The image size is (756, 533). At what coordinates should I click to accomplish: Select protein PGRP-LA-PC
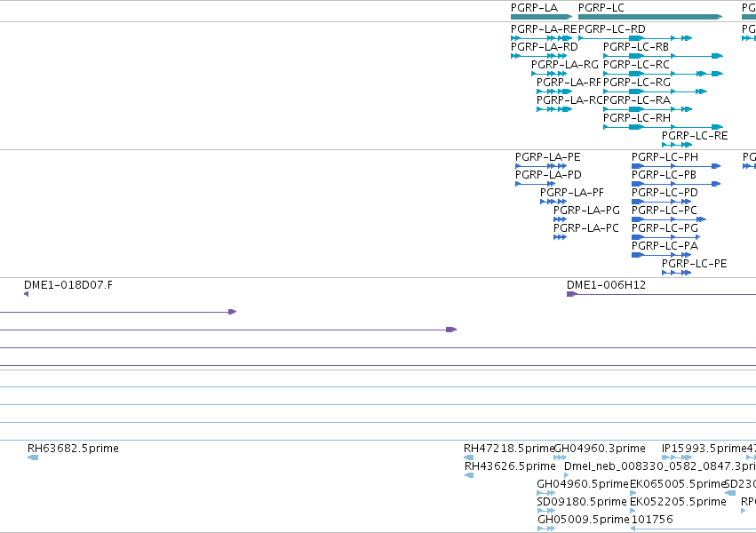click(561, 237)
